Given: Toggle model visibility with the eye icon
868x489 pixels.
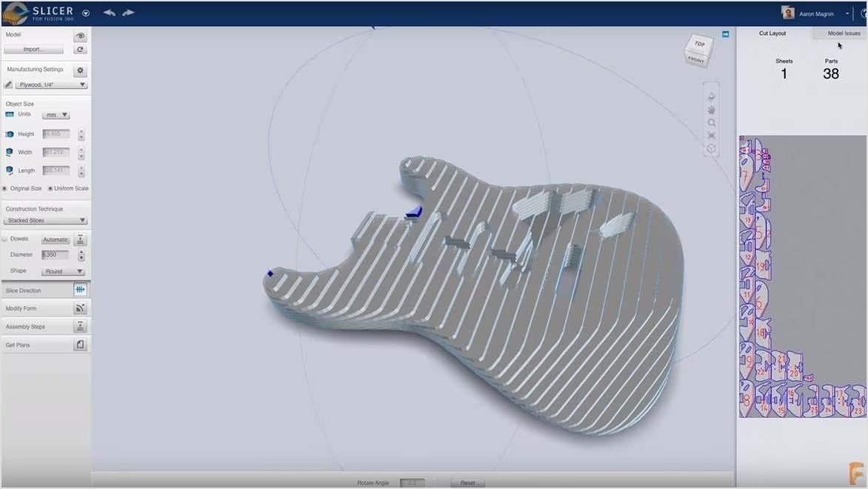Looking at the screenshot, I should [x=80, y=34].
